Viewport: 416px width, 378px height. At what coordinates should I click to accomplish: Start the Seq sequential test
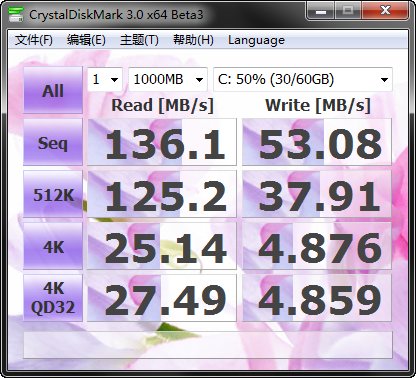coord(53,142)
